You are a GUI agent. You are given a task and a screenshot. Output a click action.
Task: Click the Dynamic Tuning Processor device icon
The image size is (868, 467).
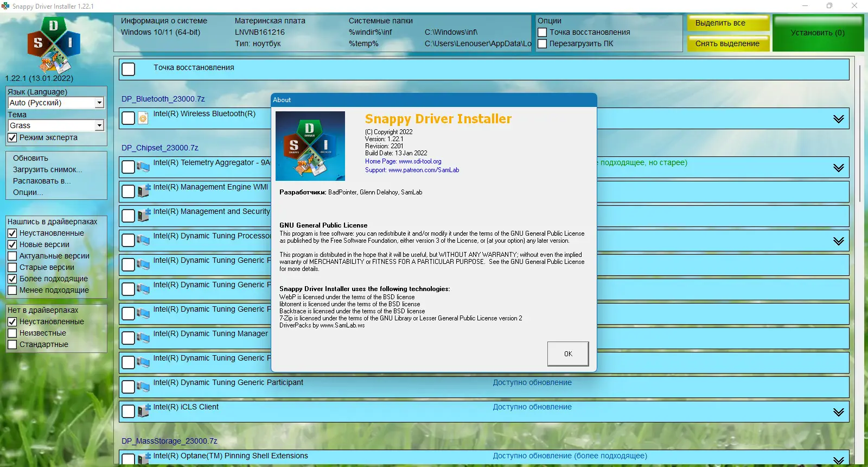tap(143, 240)
